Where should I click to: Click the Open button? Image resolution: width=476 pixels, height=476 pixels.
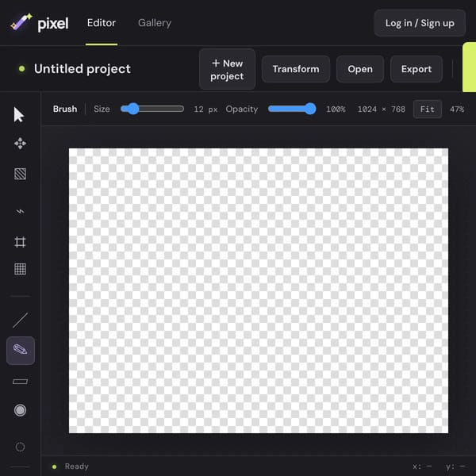[360, 69]
